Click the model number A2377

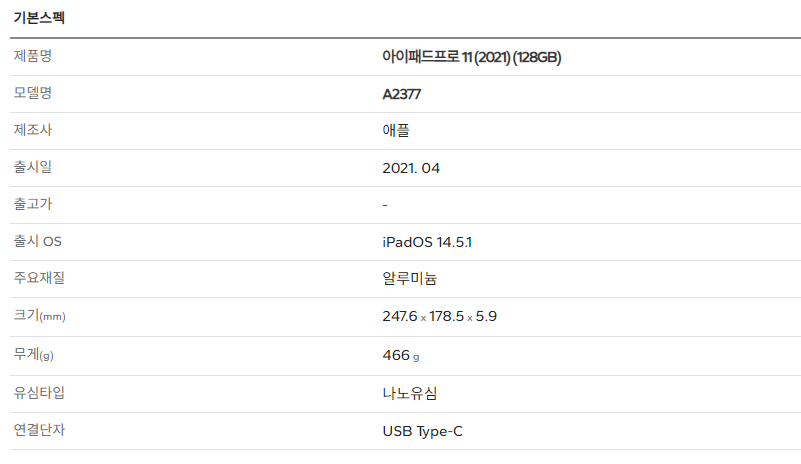coord(402,94)
